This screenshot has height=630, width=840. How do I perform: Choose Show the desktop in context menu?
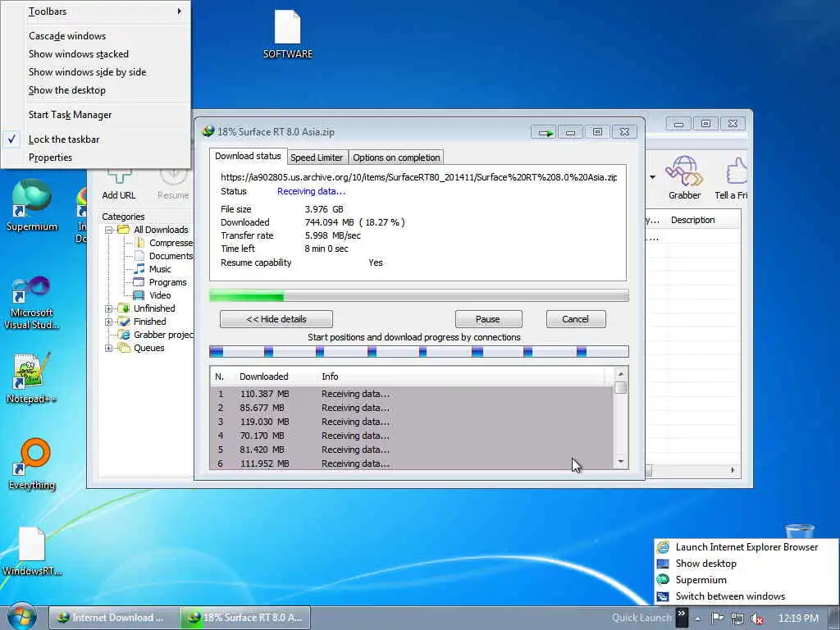point(67,90)
